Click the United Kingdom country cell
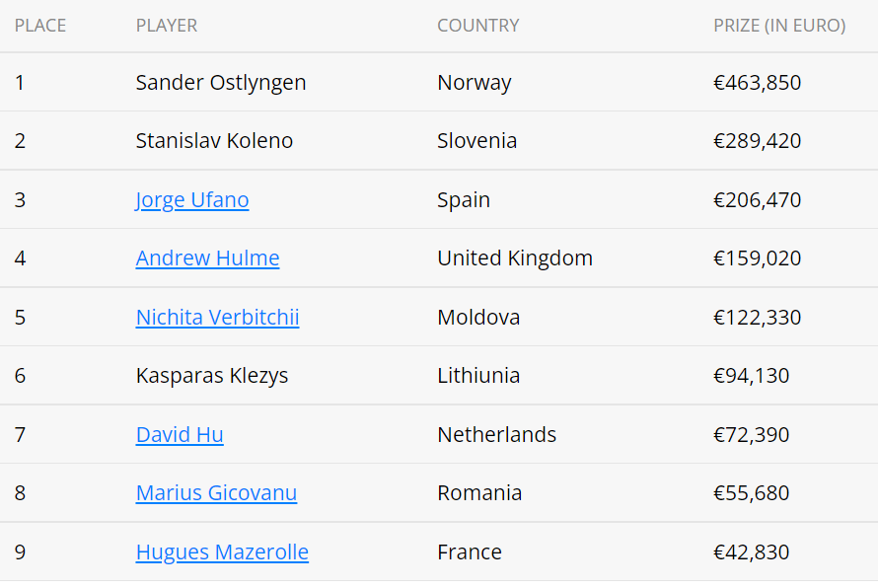The height and width of the screenshot is (588, 878). click(515, 258)
